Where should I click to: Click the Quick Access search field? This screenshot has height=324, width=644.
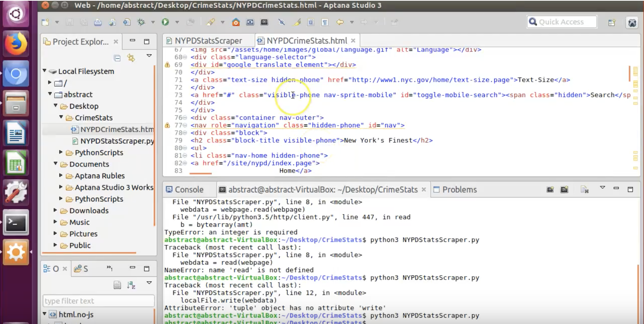[562, 22]
